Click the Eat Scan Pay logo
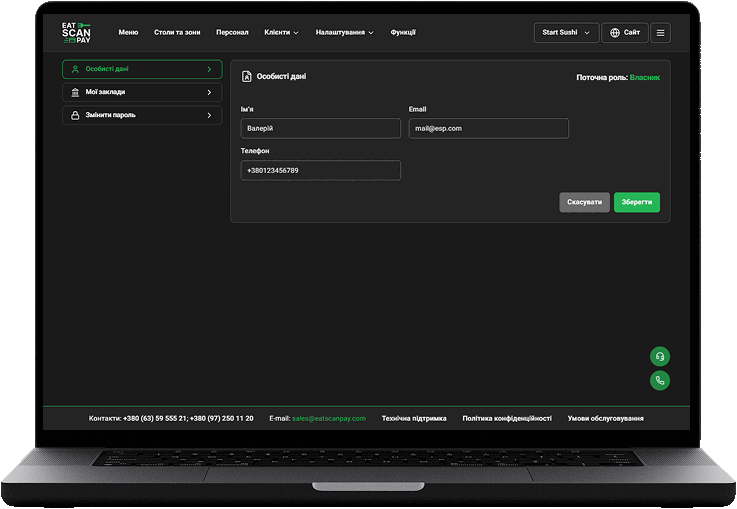 click(x=76, y=33)
